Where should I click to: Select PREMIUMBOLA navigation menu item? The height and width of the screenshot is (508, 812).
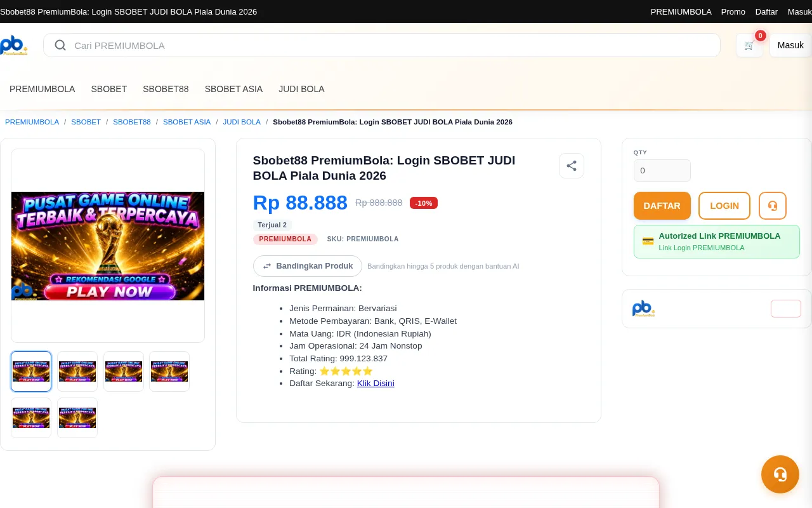coord(43,89)
